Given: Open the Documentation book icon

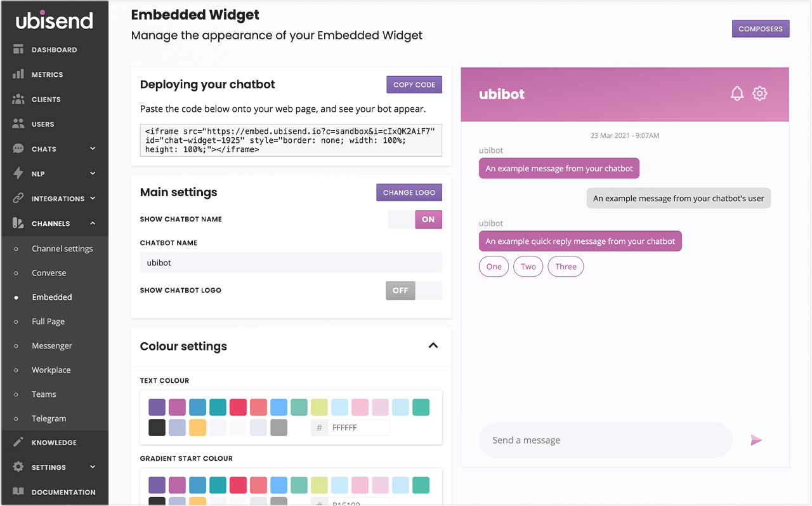Looking at the screenshot, I should (18, 492).
